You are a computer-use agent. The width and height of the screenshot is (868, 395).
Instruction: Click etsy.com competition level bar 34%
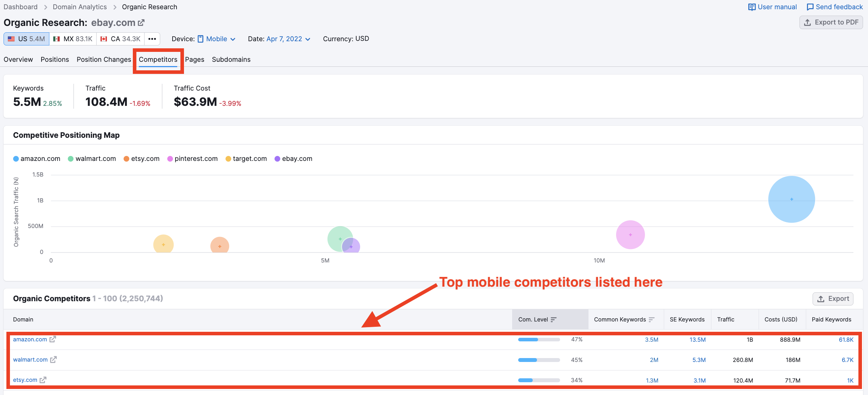(539, 380)
